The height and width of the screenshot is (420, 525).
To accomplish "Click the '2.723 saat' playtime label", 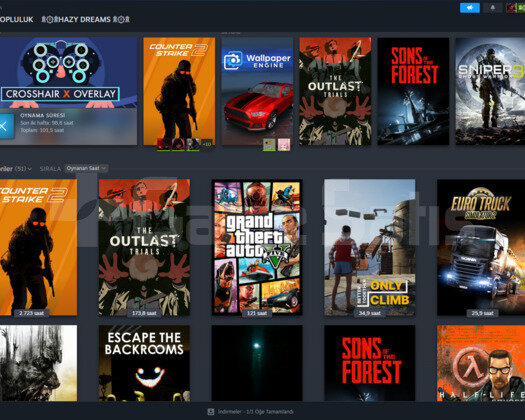I will coord(31,313).
